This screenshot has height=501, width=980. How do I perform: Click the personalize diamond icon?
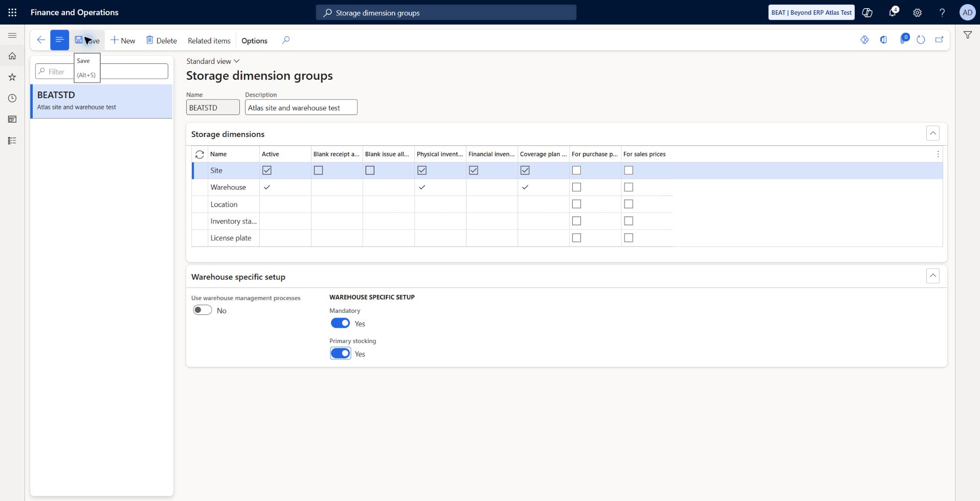tap(864, 40)
